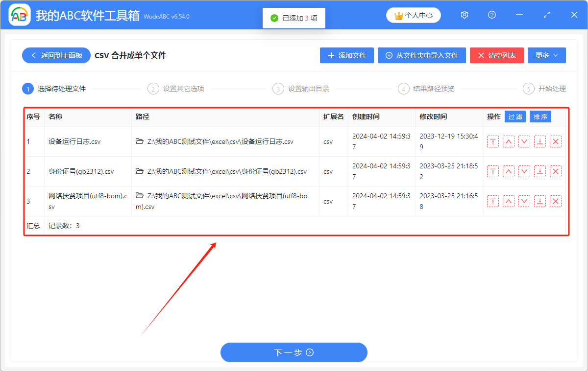Screen dimensions: 588x372
Task: Open the 过滤 filter option in the 操作 column
Action: 515,116
